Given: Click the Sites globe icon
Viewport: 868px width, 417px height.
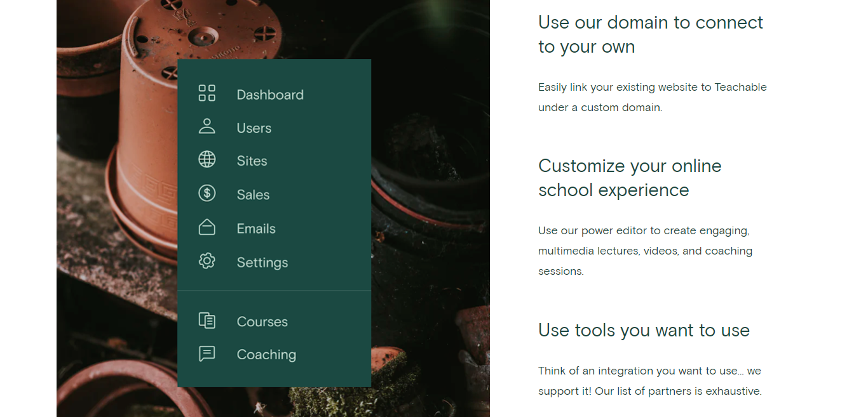Looking at the screenshot, I should pos(207,159).
